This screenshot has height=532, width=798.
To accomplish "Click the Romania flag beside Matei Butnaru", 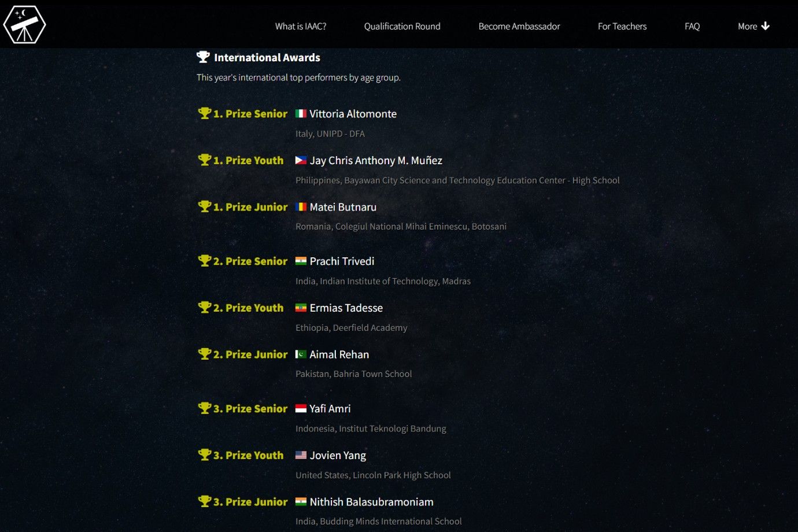I will tap(301, 207).
